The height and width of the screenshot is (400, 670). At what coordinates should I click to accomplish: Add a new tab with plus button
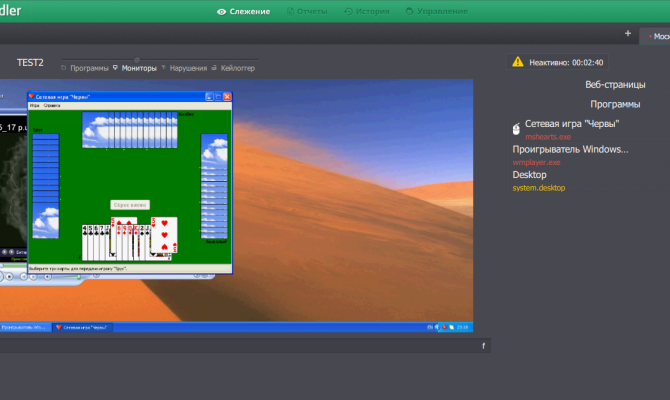tap(628, 33)
